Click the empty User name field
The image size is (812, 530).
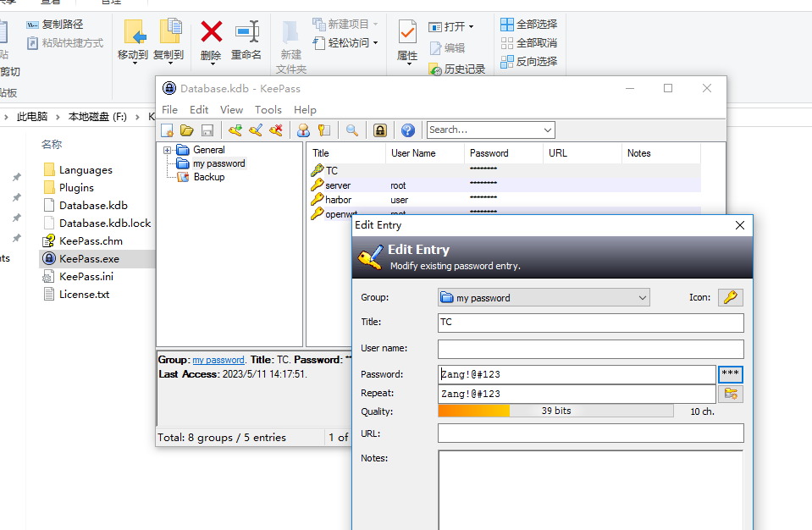coord(590,349)
